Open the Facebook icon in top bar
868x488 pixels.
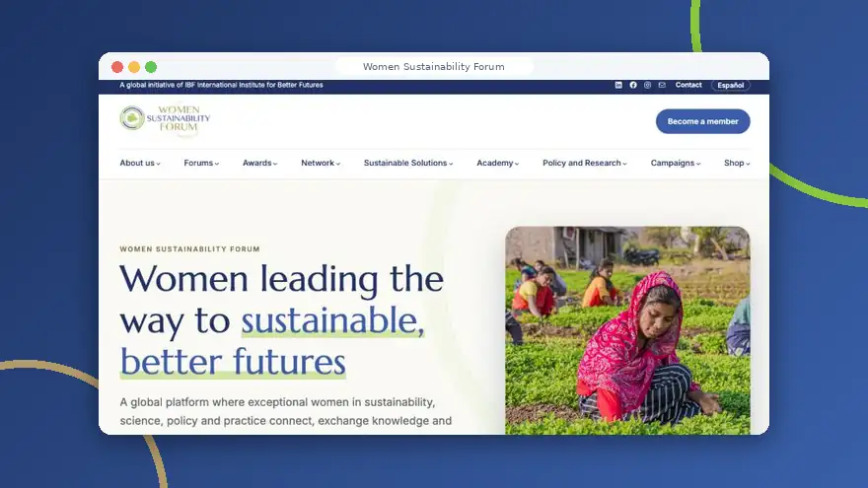pos(632,85)
